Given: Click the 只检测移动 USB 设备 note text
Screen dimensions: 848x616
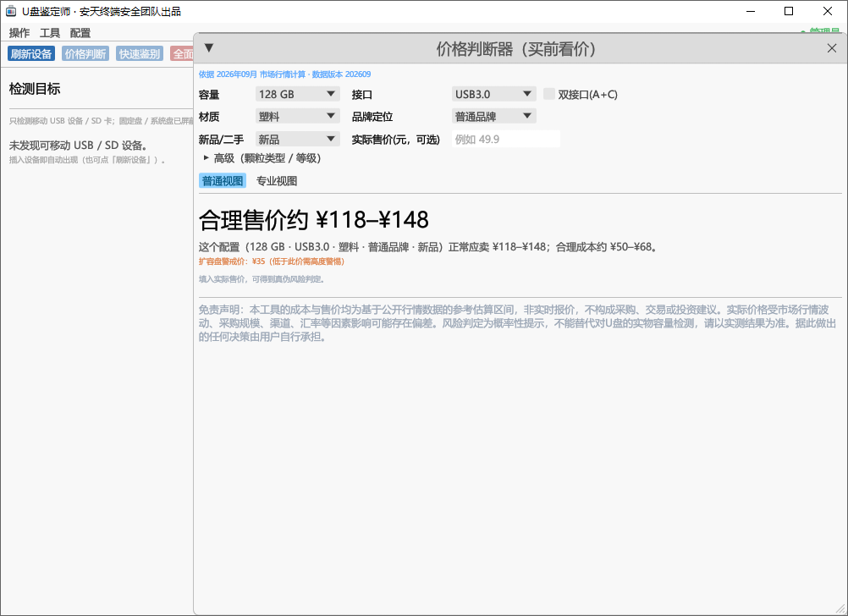Looking at the screenshot, I should click(101, 121).
